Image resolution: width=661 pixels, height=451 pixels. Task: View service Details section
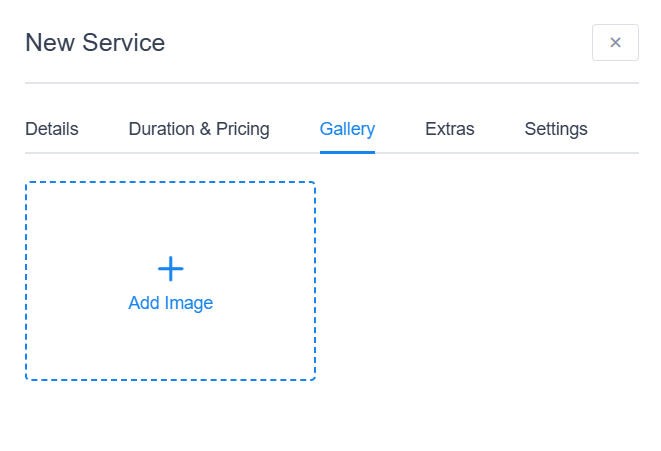(x=52, y=129)
